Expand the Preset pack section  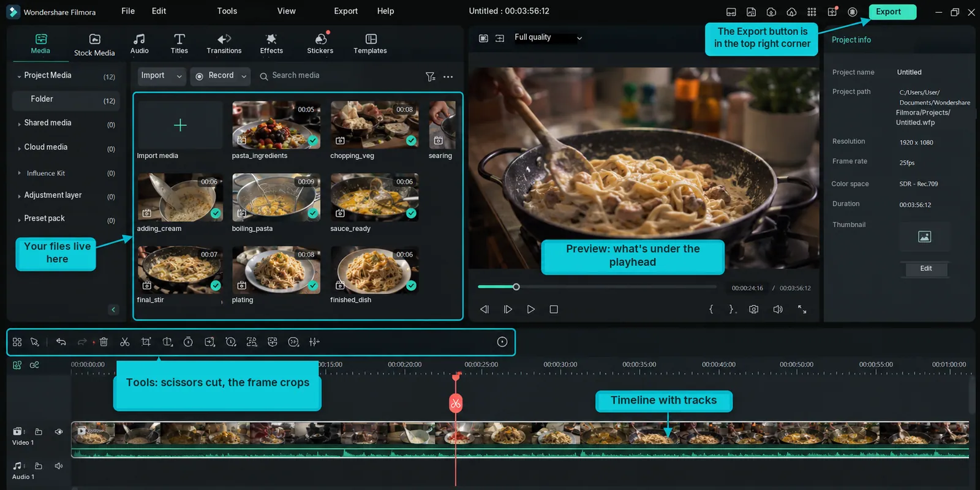(19, 219)
